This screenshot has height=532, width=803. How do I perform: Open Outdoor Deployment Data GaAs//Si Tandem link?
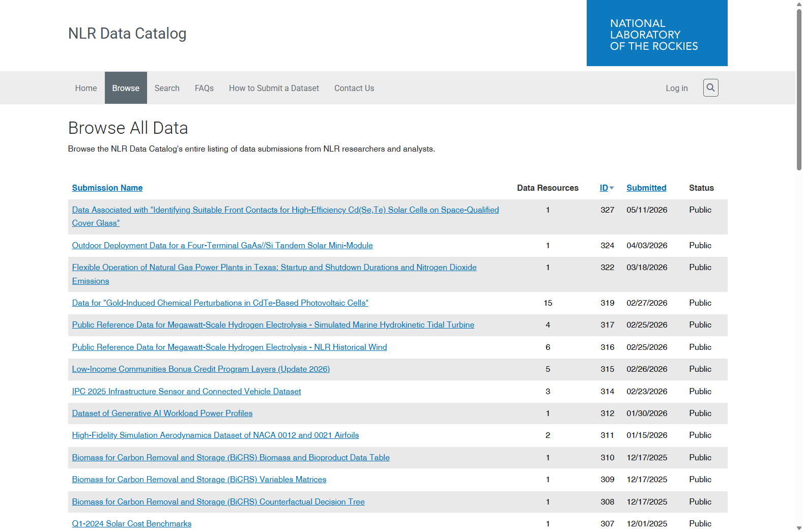[x=222, y=245]
